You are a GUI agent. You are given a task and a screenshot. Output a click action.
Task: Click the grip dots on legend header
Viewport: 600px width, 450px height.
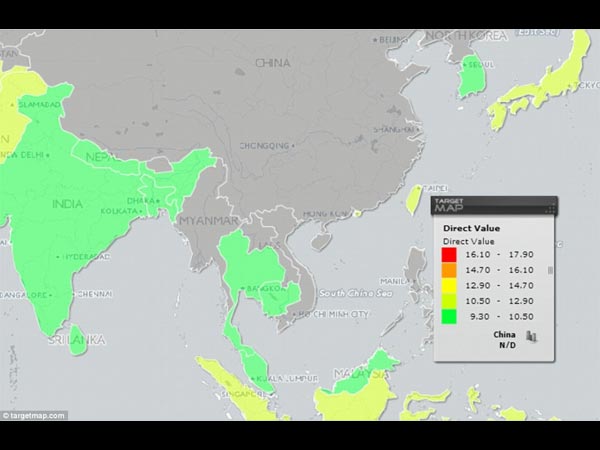(x=550, y=208)
